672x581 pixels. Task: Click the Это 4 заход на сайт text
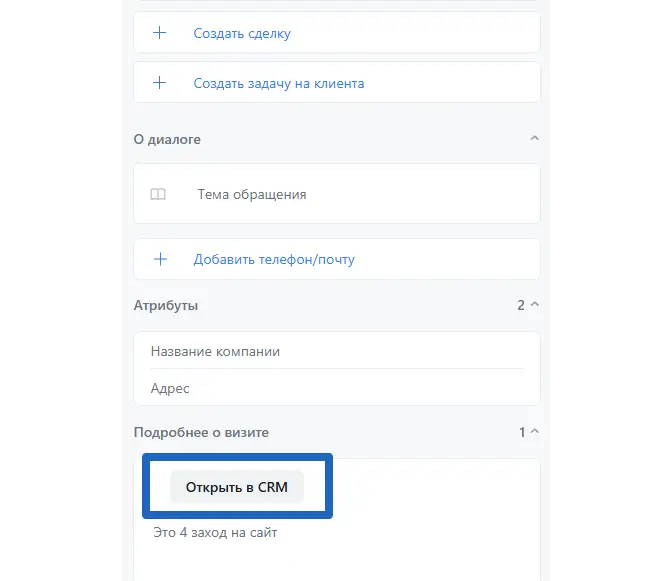tap(215, 532)
